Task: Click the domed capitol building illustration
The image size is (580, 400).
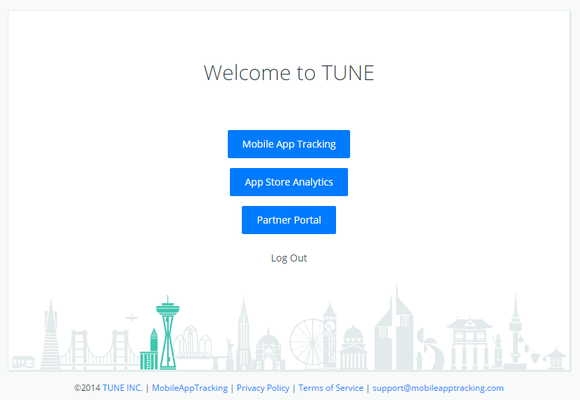Action: coord(353,348)
